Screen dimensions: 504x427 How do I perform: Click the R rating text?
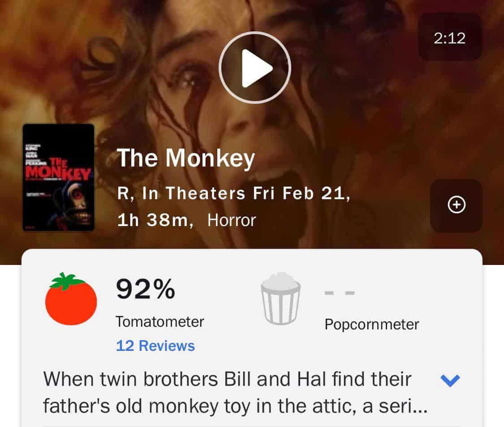[x=123, y=193]
